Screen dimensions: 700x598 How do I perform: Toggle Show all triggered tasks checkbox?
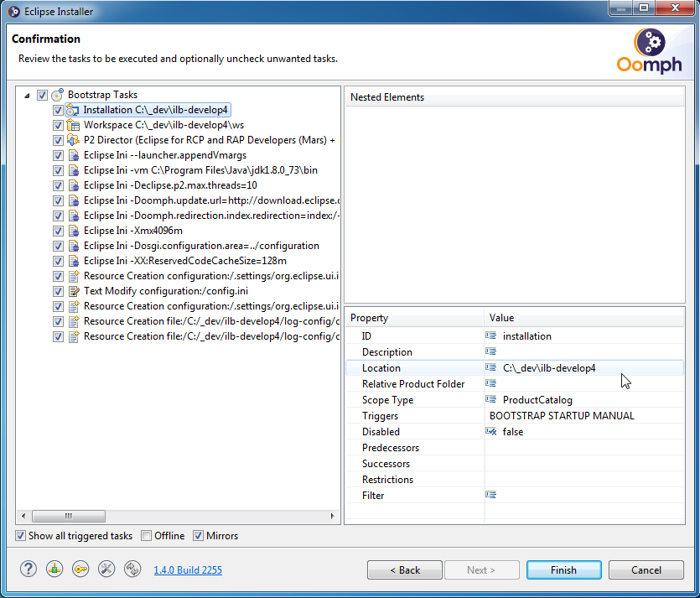tap(20, 535)
